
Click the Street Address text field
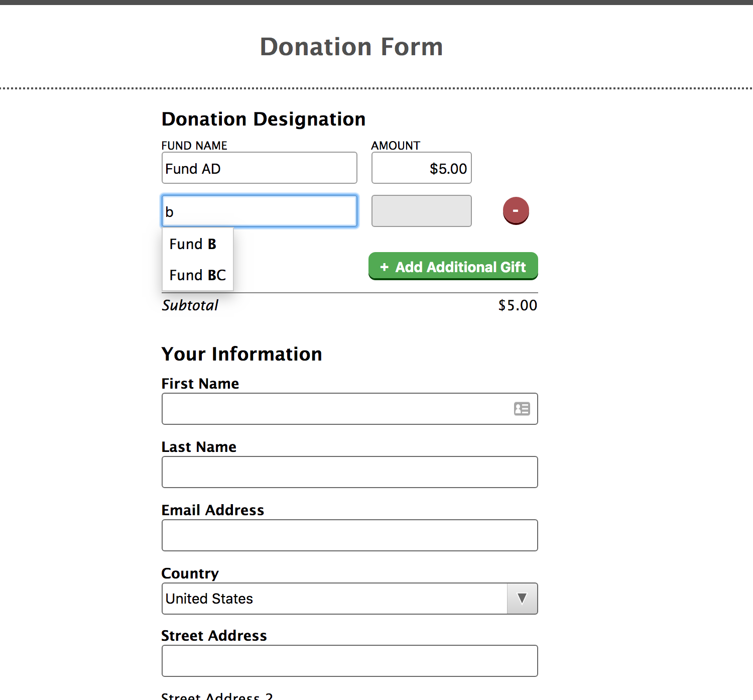coord(350,661)
